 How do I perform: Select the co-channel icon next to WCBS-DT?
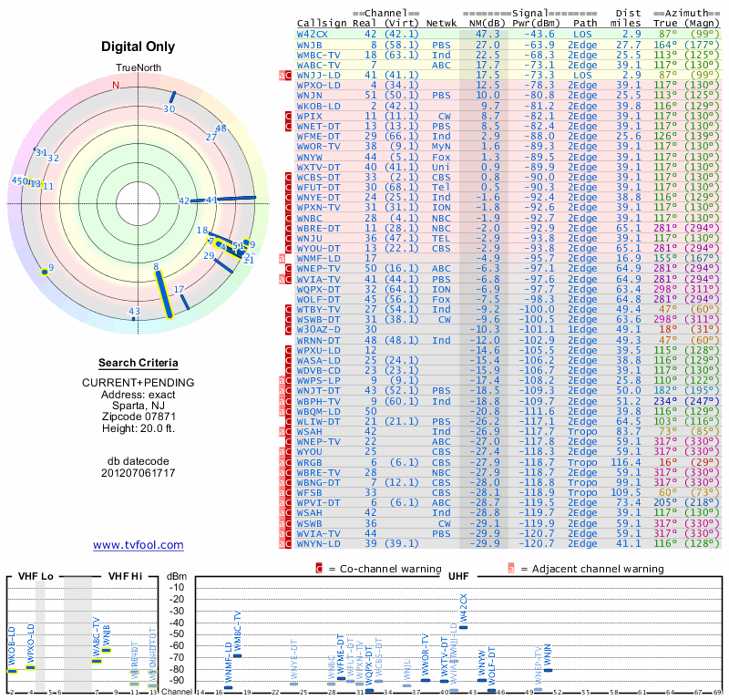pyautogui.click(x=289, y=176)
